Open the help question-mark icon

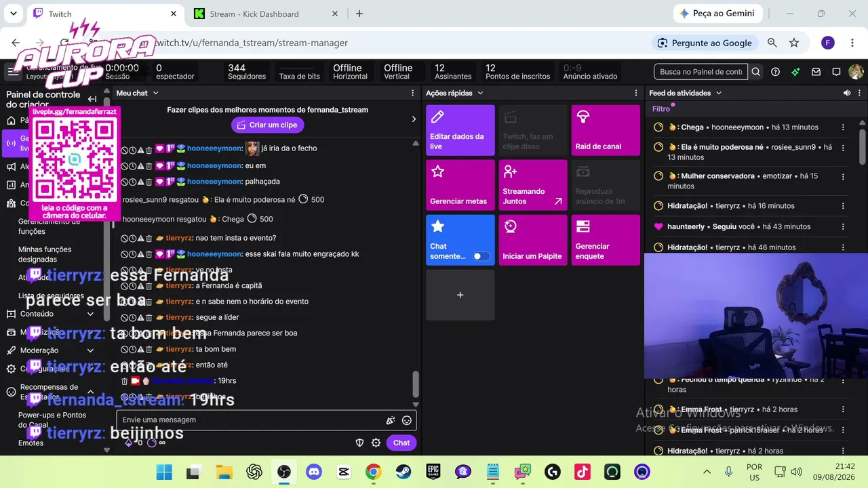(x=776, y=72)
